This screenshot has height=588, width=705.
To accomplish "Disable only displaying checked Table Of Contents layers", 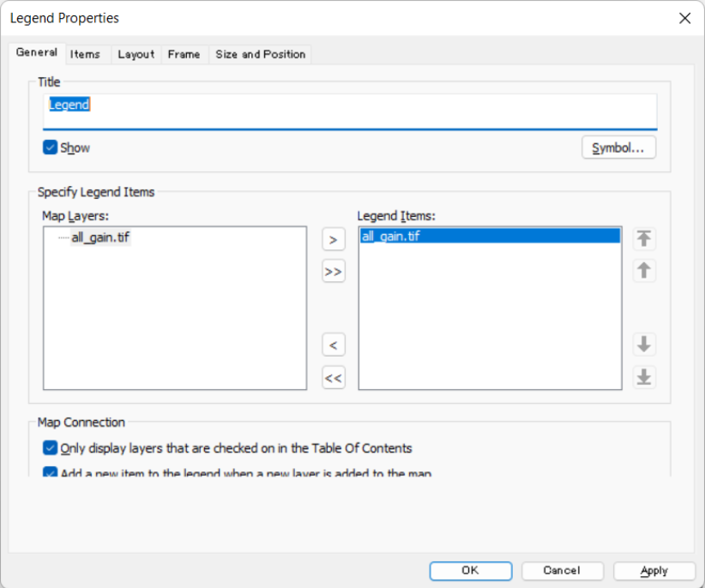I will pos(51,448).
